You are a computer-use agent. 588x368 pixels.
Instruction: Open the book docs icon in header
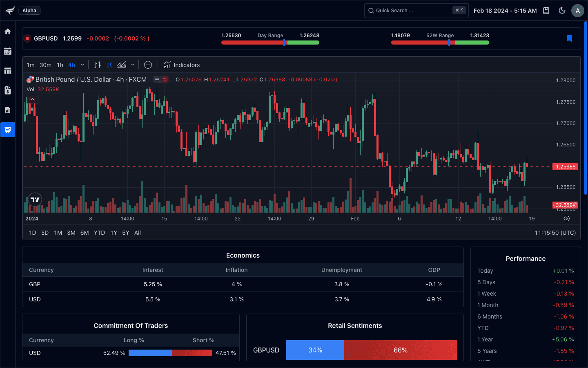point(546,11)
